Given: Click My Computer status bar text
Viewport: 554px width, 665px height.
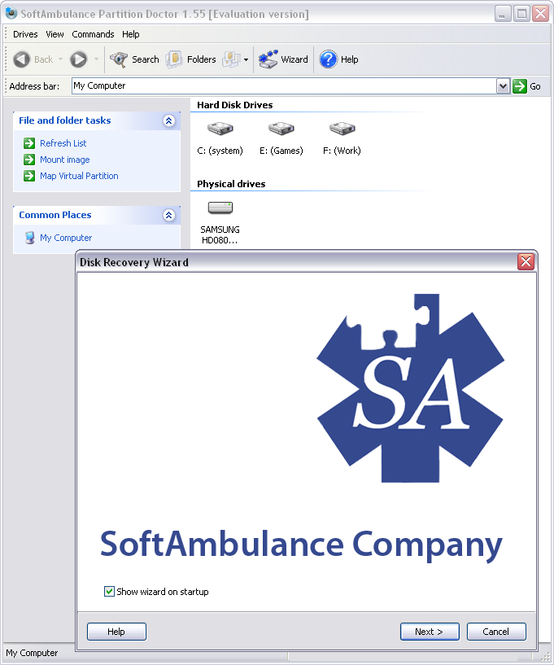Looking at the screenshot, I should pyautogui.click(x=32, y=653).
